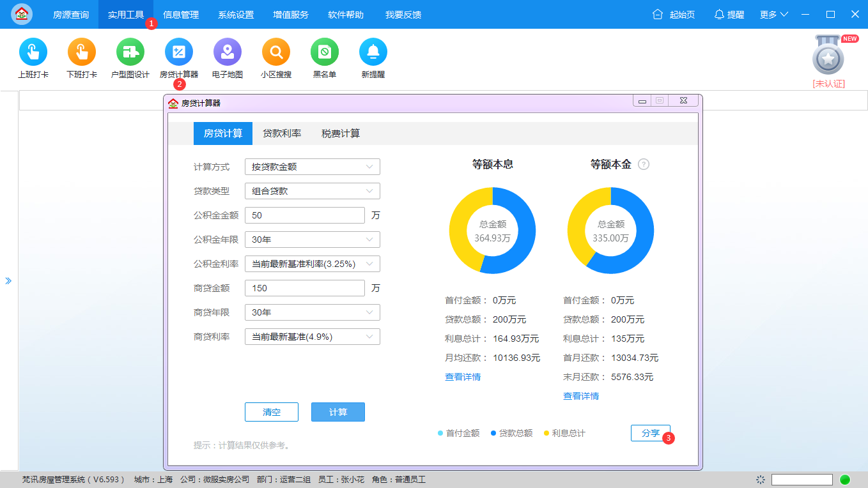Launch the 小区搜搜 search icon

coord(276,52)
